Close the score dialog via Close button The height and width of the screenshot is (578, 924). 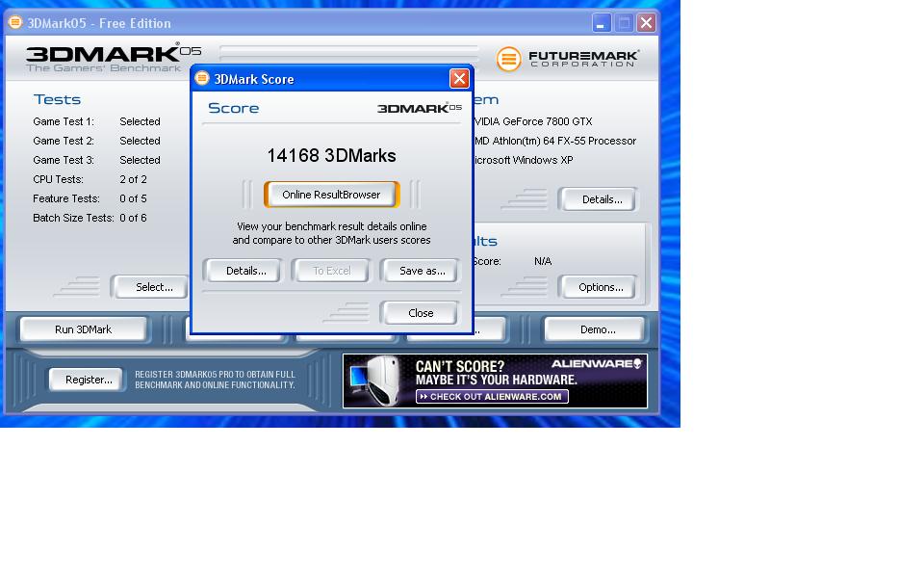[420, 313]
